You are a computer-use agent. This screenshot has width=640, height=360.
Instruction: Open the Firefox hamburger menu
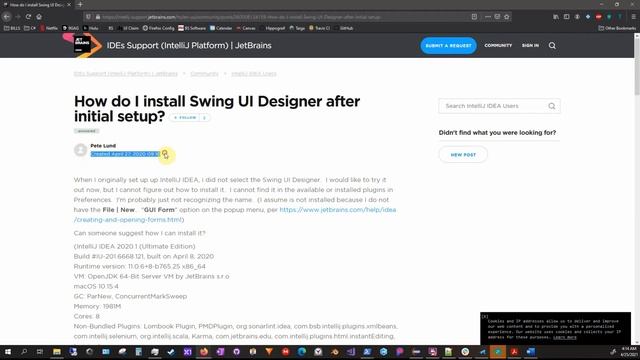click(x=633, y=17)
